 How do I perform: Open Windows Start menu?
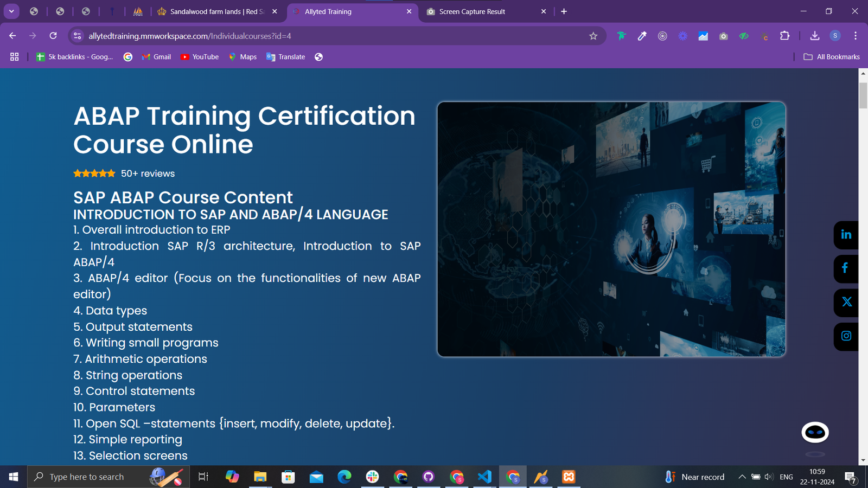click(14, 477)
